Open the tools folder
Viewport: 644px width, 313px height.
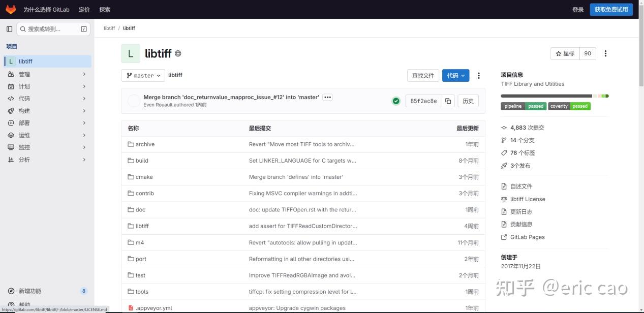142,292
